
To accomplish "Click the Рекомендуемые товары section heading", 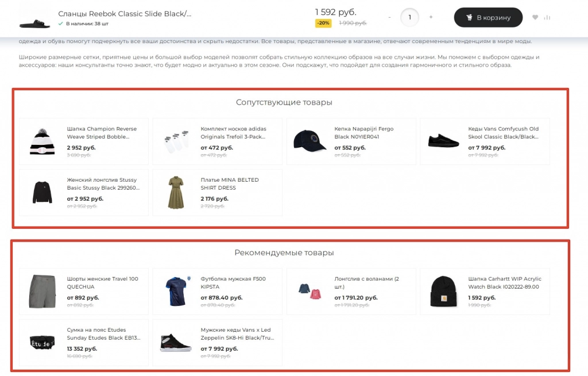I will pyautogui.click(x=284, y=253).
